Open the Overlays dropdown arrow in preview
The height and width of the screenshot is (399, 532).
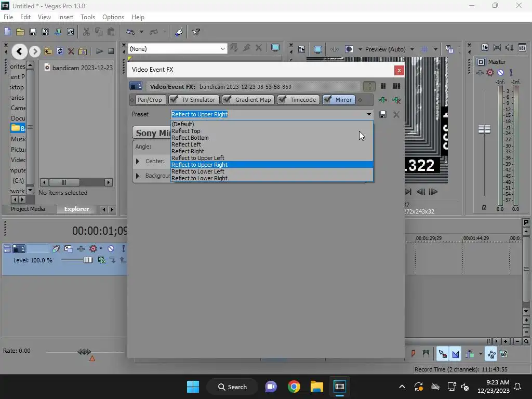(x=435, y=49)
